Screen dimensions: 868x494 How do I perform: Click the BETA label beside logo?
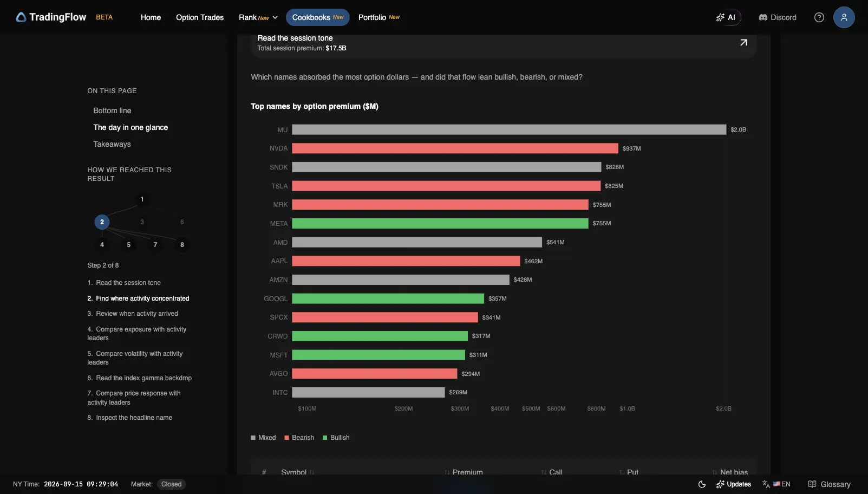tap(105, 17)
